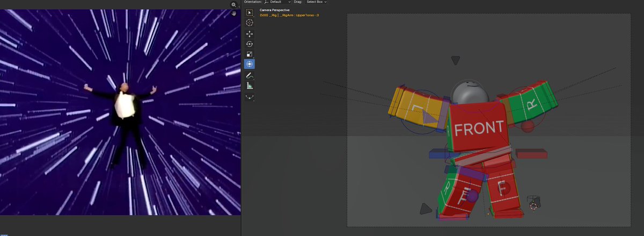Select the Scale tool
The image size is (644, 236).
click(x=250, y=54)
